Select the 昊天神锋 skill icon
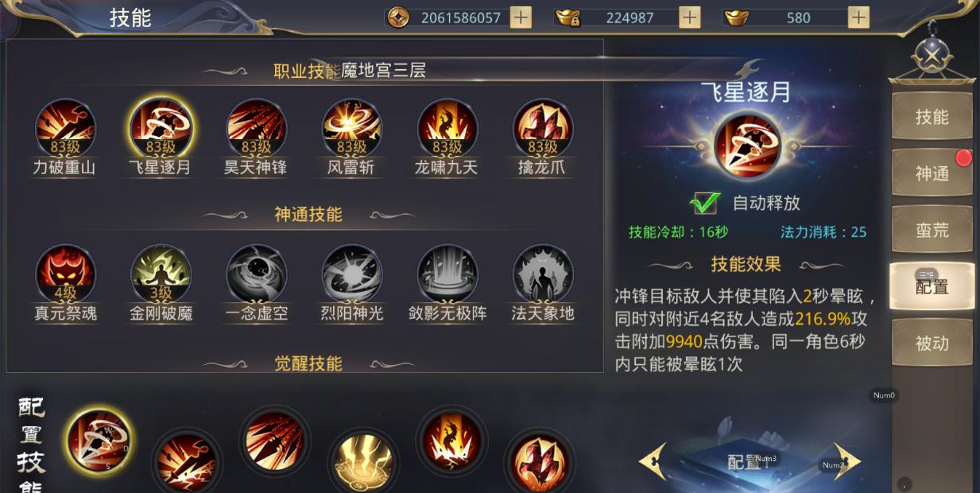 (256, 129)
